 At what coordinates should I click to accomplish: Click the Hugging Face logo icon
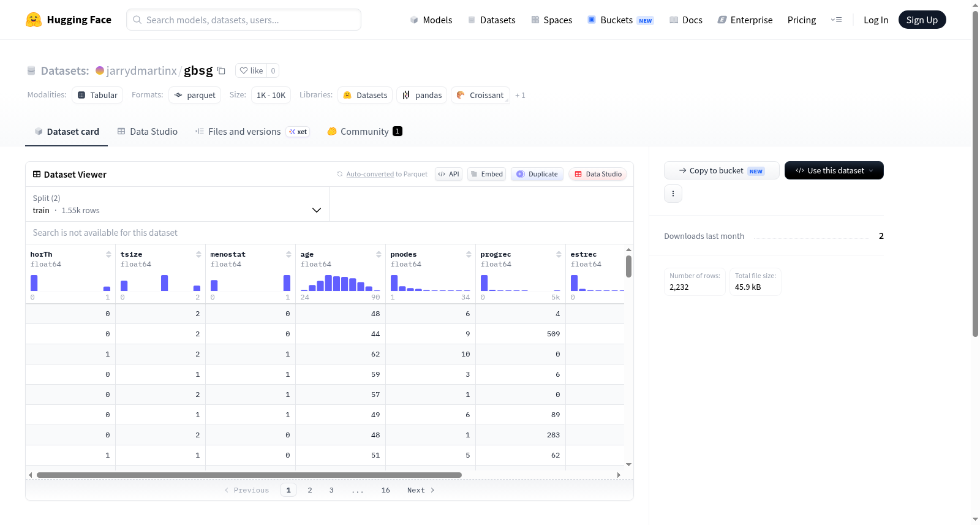34,20
